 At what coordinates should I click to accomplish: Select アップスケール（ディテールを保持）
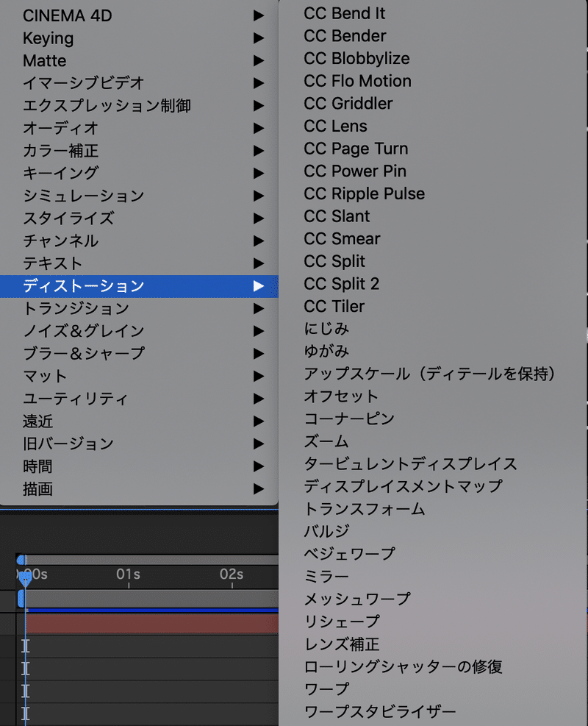click(433, 374)
